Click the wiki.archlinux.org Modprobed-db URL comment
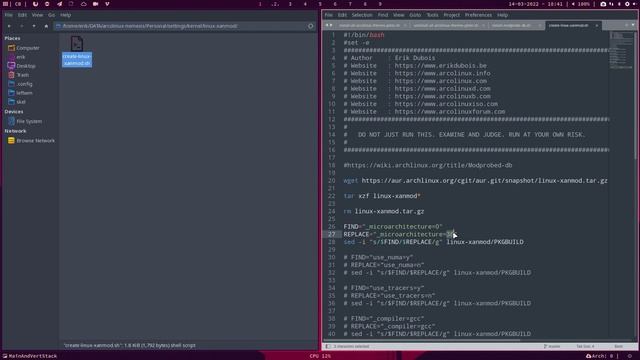This screenshot has width=640, height=360. pyautogui.click(x=428, y=165)
